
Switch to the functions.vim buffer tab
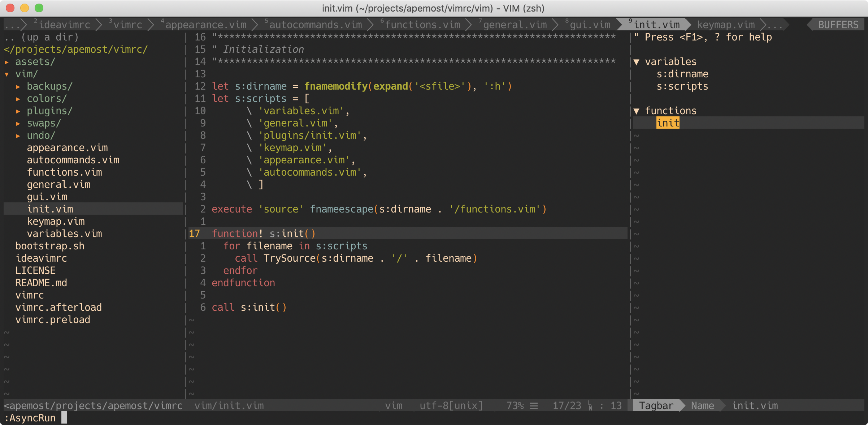tap(422, 25)
